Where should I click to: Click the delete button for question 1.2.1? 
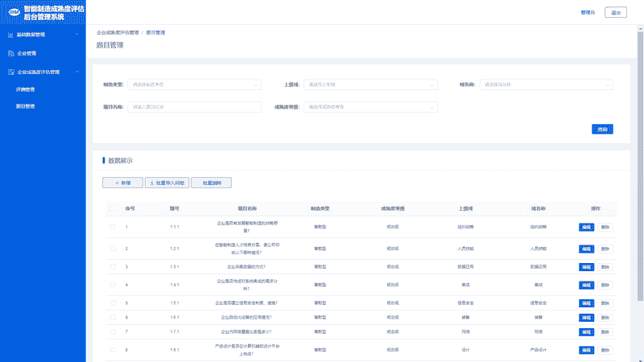605,249
